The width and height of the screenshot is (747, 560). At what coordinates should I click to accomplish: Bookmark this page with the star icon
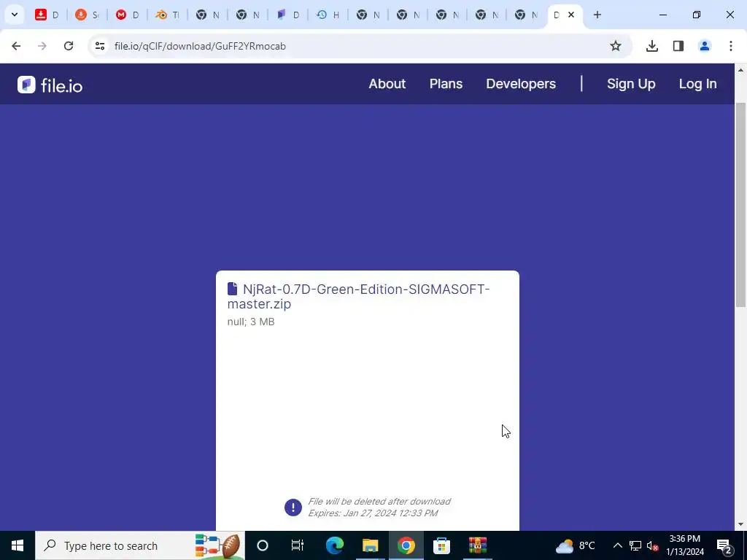(616, 46)
